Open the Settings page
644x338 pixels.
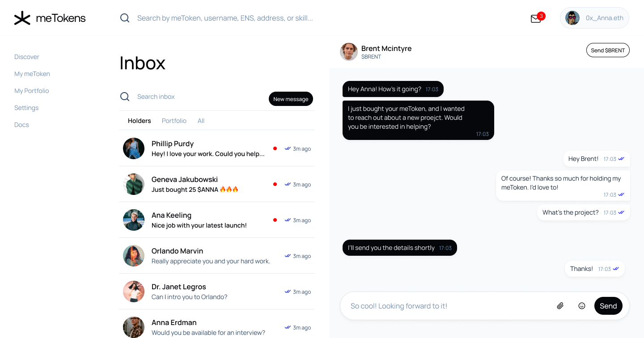coord(26,108)
